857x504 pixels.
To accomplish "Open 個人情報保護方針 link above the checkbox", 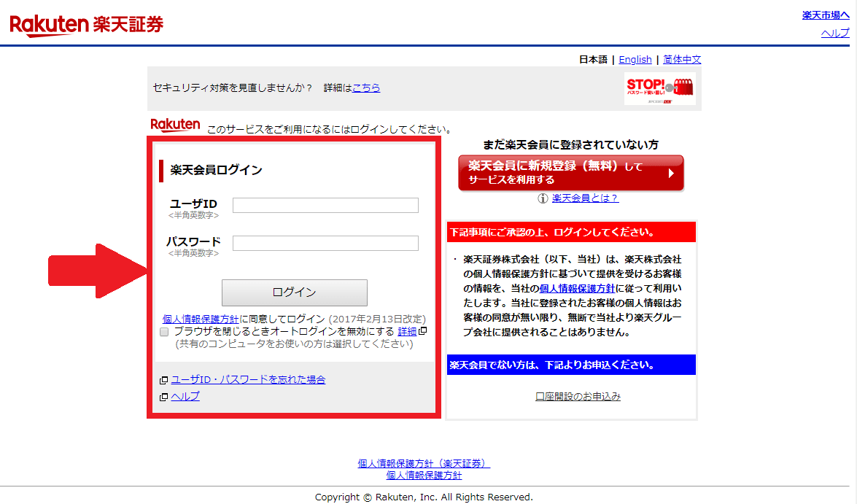I will click(x=201, y=319).
